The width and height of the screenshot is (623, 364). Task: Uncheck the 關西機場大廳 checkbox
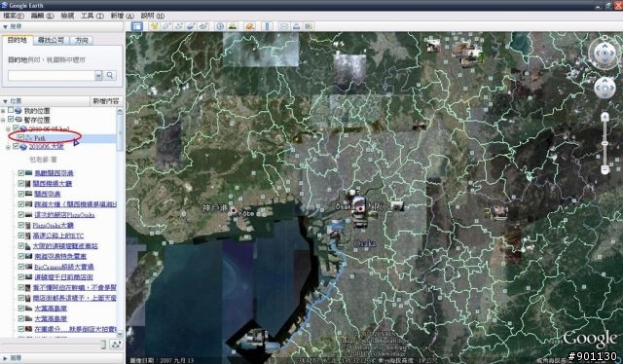(20, 183)
